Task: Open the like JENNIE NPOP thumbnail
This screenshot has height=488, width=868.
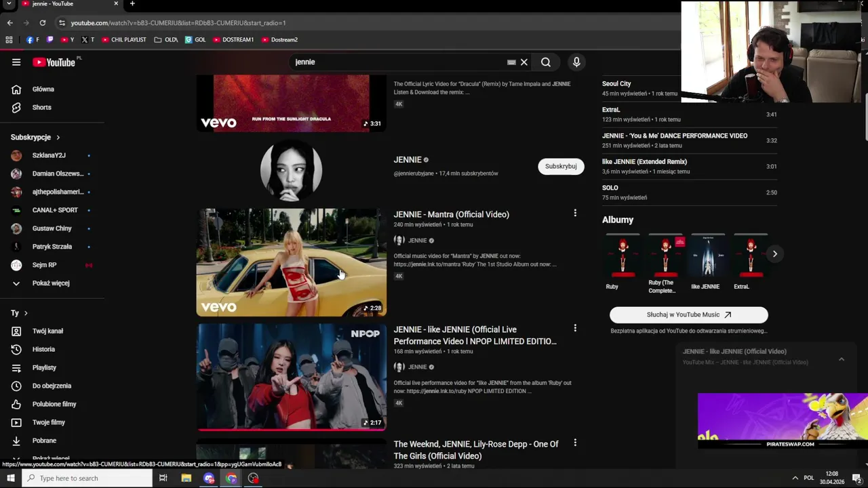Action: [x=292, y=378]
